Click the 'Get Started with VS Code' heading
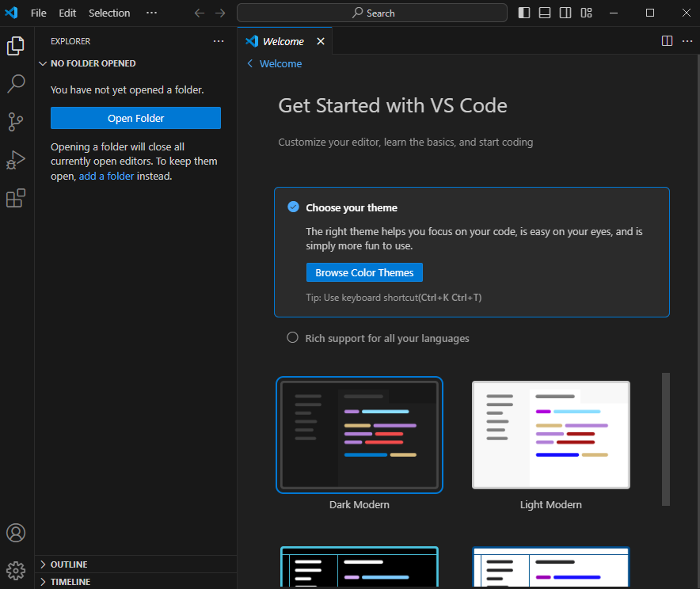The image size is (700, 589). click(x=393, y=106)
